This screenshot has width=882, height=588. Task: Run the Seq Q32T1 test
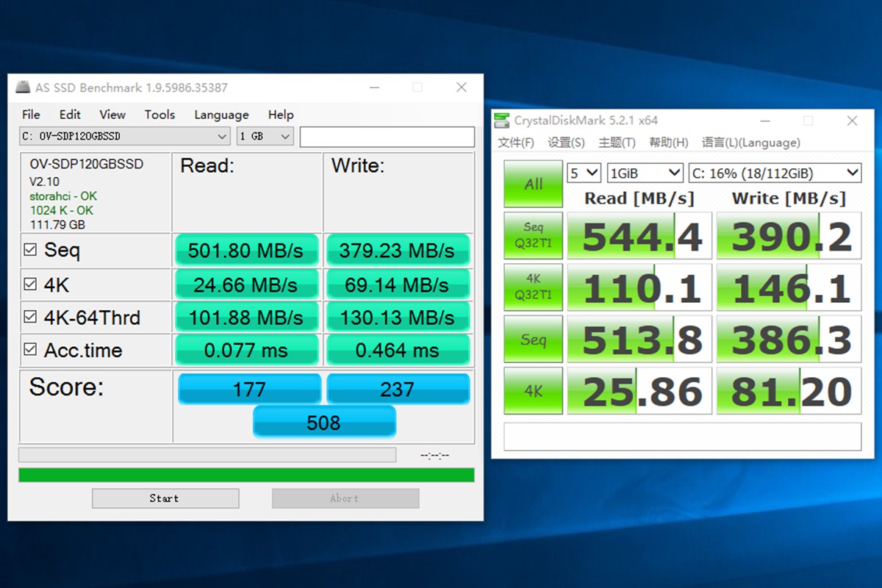point(533,235)
